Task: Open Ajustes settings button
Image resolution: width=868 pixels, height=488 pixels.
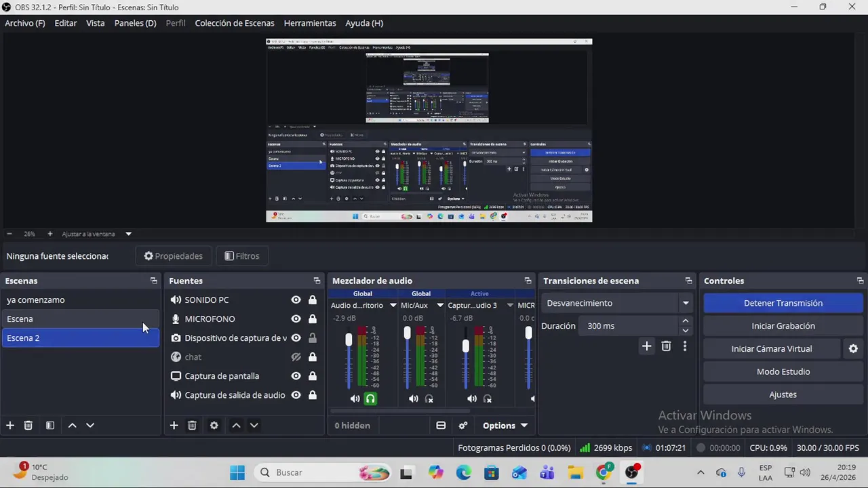Action: (x=783, y=394)
